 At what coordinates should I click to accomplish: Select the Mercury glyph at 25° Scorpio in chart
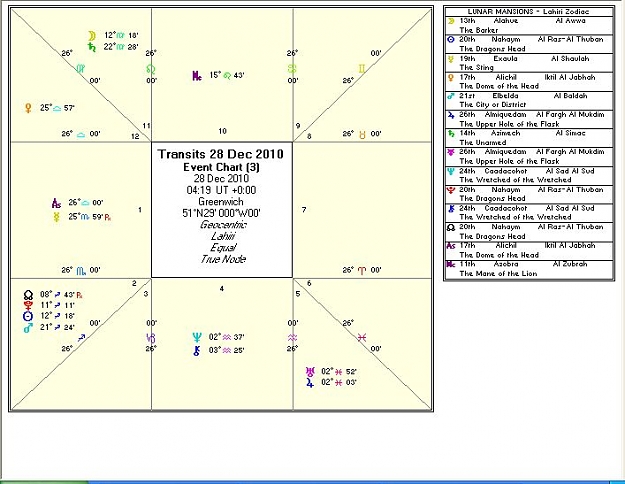(x=56, y=217)
